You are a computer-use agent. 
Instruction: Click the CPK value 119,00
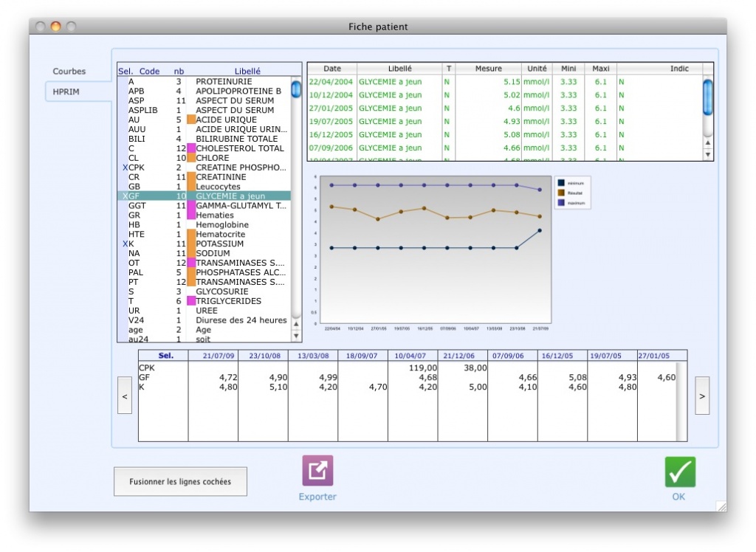[x=423, y=368]
